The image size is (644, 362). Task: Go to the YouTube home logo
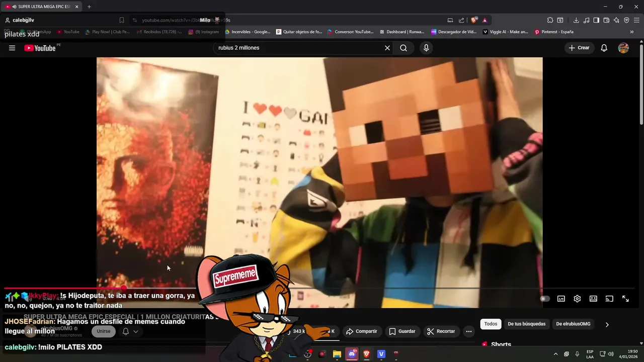[x=40, y=48]
